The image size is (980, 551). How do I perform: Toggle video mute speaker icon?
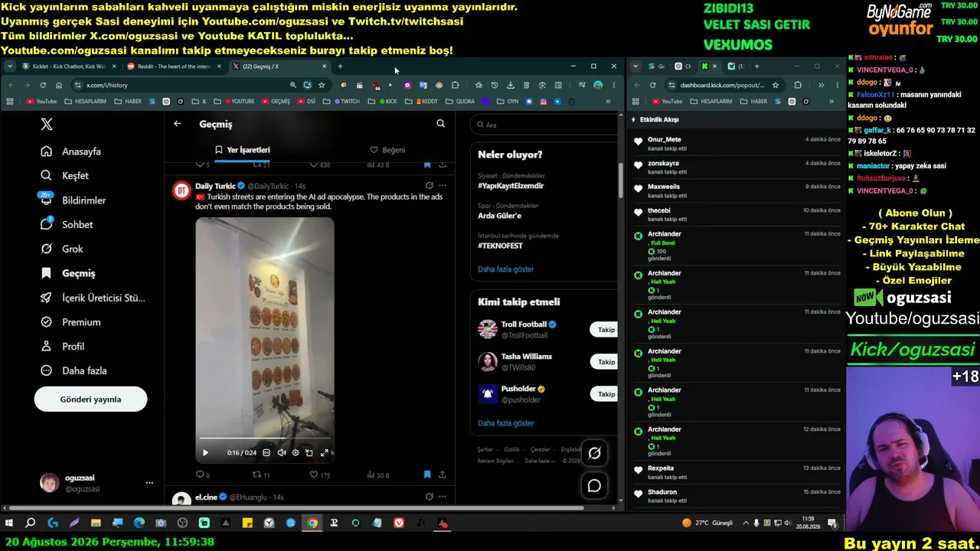pyautogui.click(x=282, y=453)
